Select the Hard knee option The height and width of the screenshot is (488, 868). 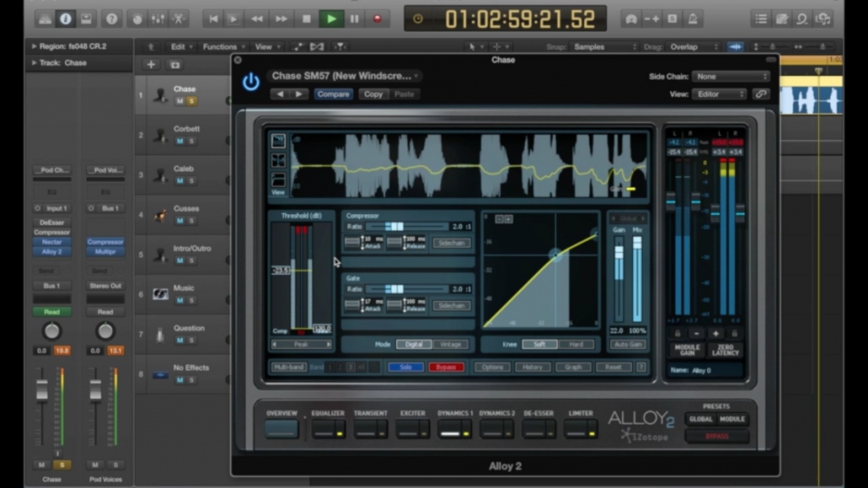point(576,345)
